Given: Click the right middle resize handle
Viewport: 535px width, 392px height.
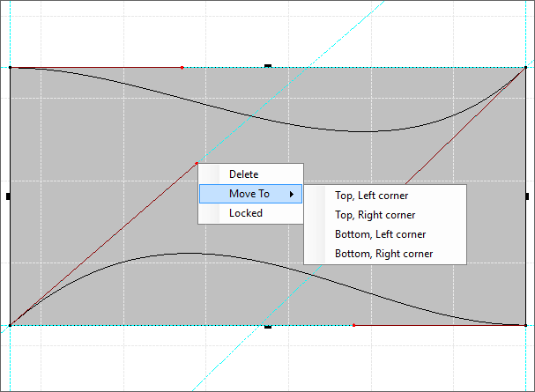Looking at the screenshot, I should tap(527, 196).
